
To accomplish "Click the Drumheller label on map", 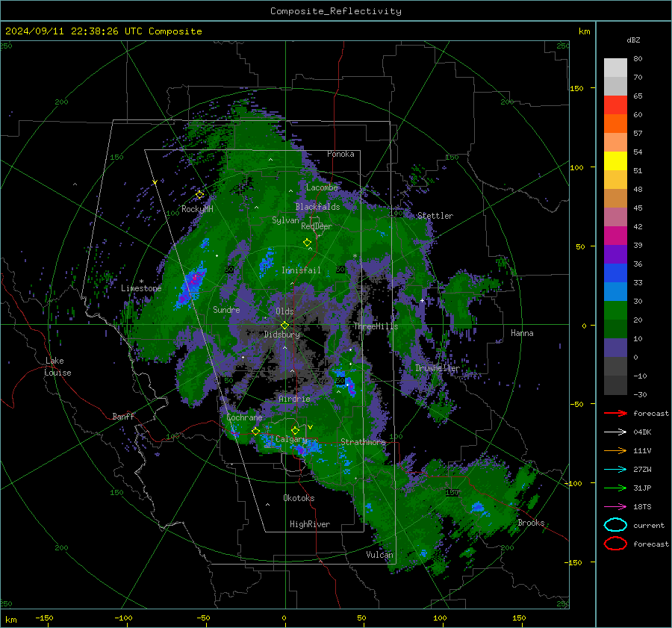I will click(438, 368).
